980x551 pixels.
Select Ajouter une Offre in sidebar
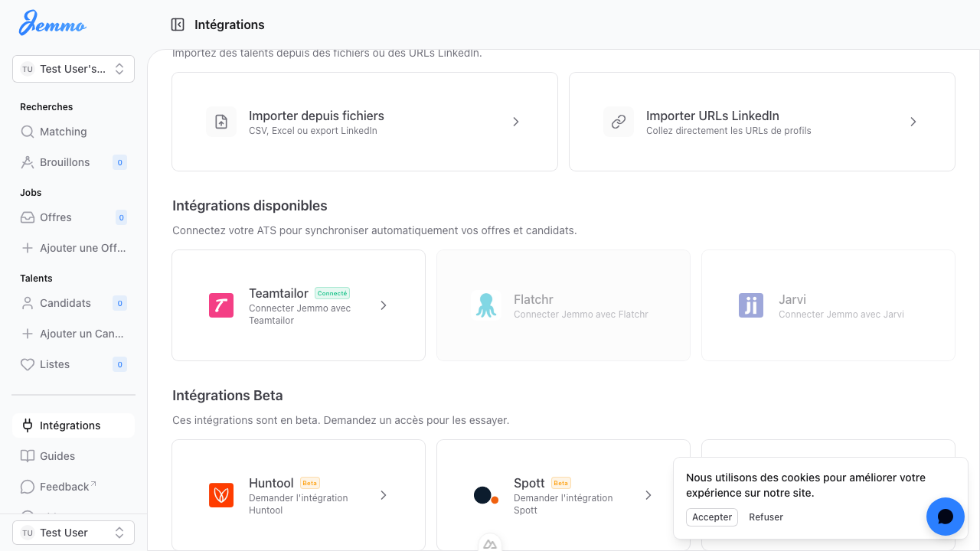pyautogui.click(x=73, y=248)
